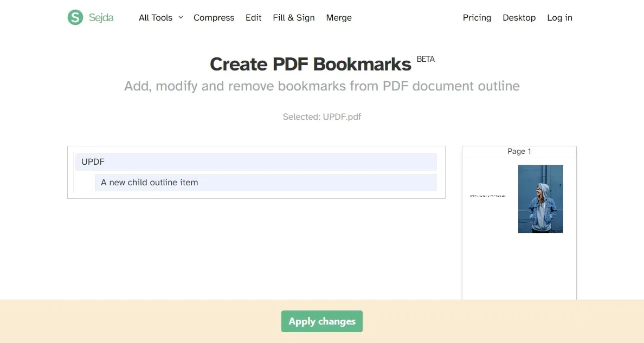Select 'A new child outline item' bookmark
644x343 pixels.
[265, 183]
